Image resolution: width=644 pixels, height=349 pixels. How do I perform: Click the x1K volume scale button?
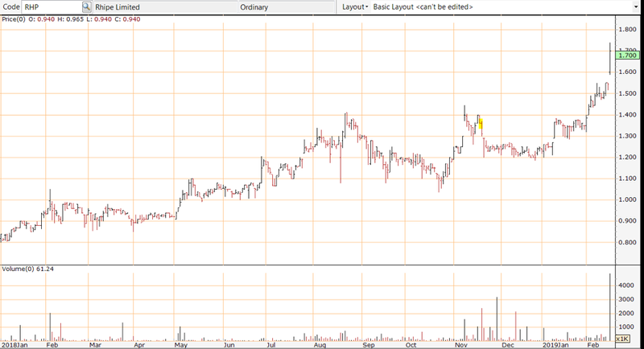(622, 339)
